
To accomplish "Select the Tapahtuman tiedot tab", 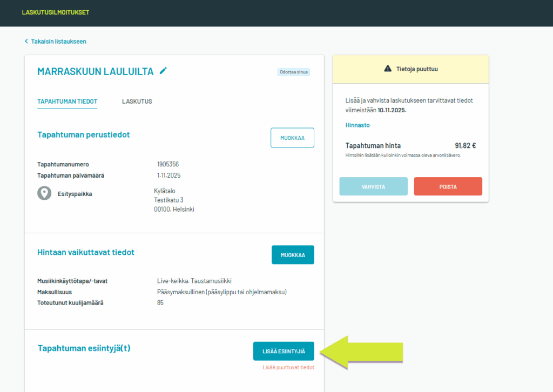I will tap(67, 102).
